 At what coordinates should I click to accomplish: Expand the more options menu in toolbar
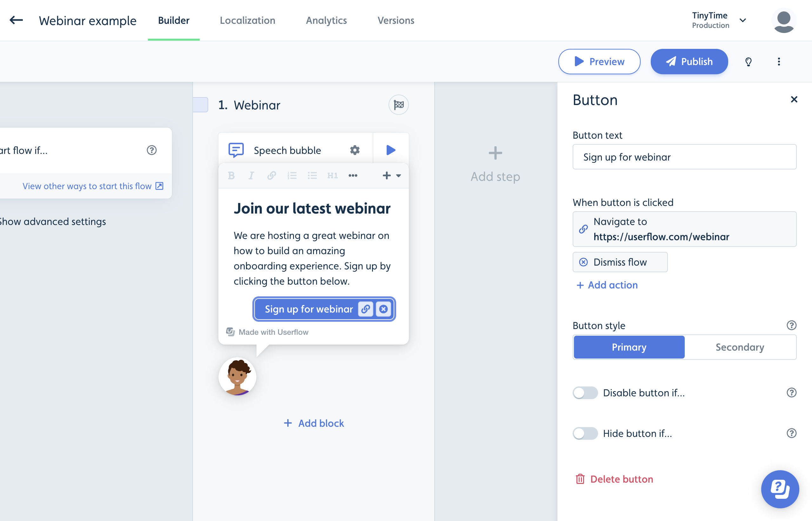click(x=353, y=176)
